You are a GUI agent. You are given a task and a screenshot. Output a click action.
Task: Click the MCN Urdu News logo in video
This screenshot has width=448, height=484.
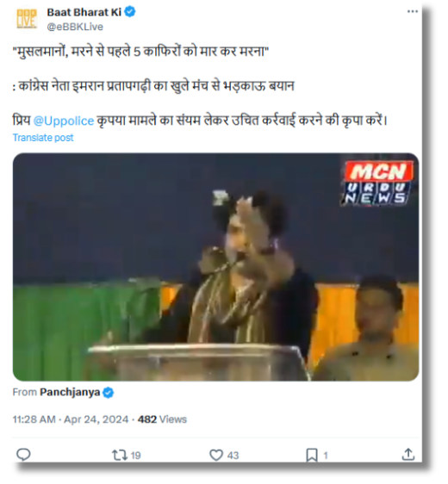click(x=378, y=183)
